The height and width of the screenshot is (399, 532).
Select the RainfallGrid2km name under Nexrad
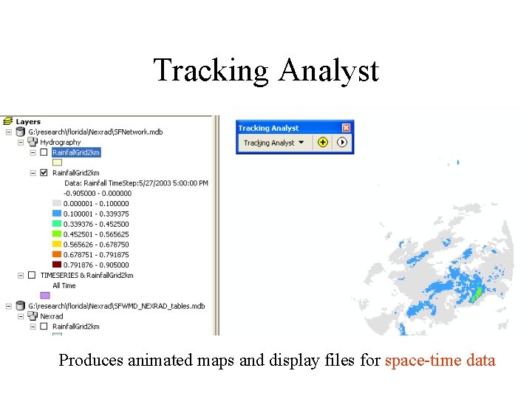click(76, 327)
